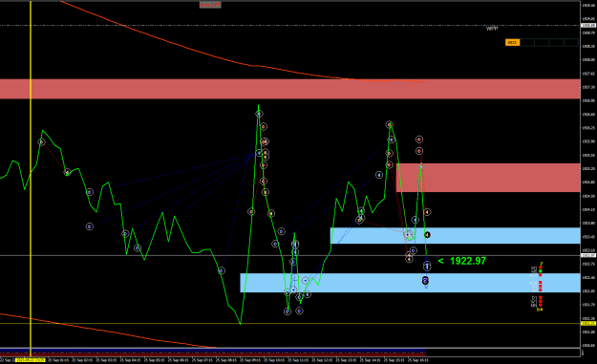Click the white dotted-line price tag on axis
The height and width of the screenshot is (364, 597).
pyautogui.click(x=588, y=26)
